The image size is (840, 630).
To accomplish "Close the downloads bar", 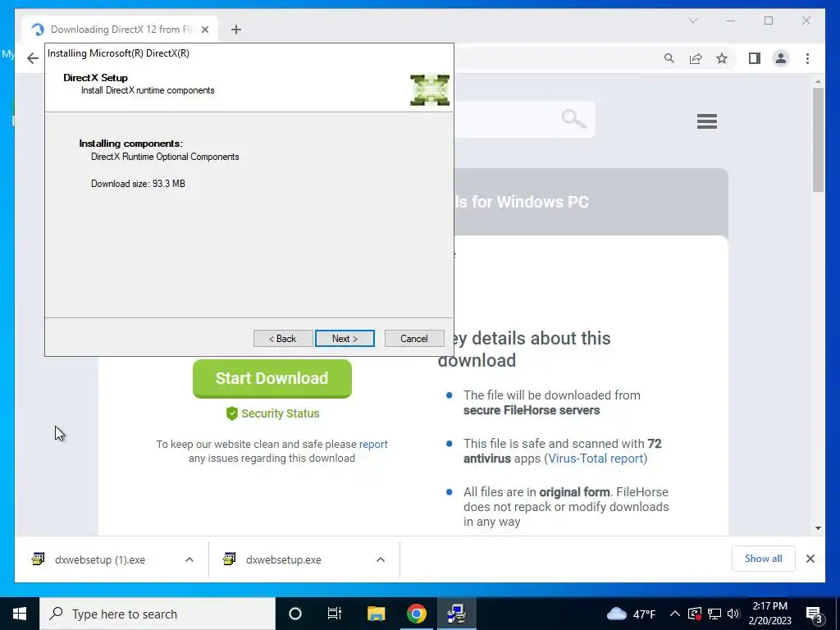I will tap(810, 559).
